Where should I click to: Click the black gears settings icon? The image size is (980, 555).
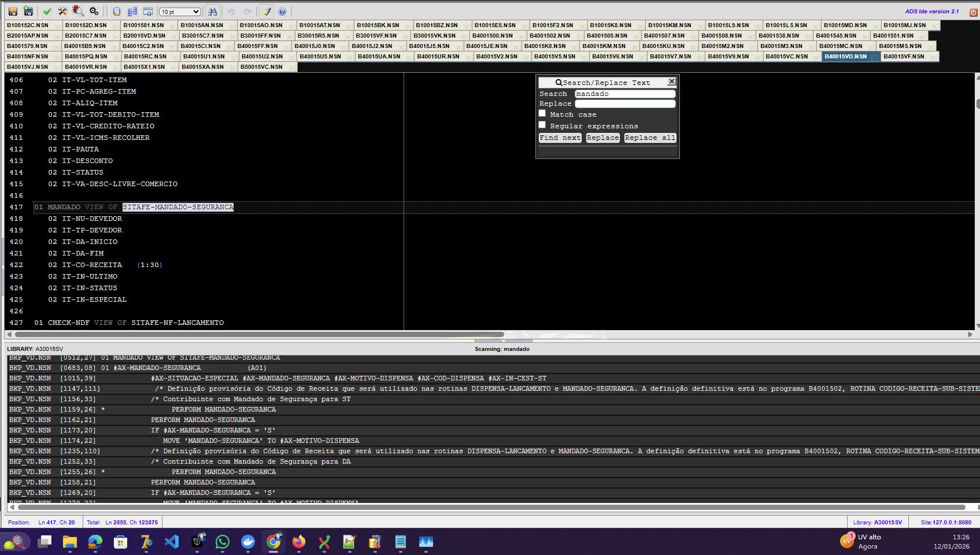point(94,12)
